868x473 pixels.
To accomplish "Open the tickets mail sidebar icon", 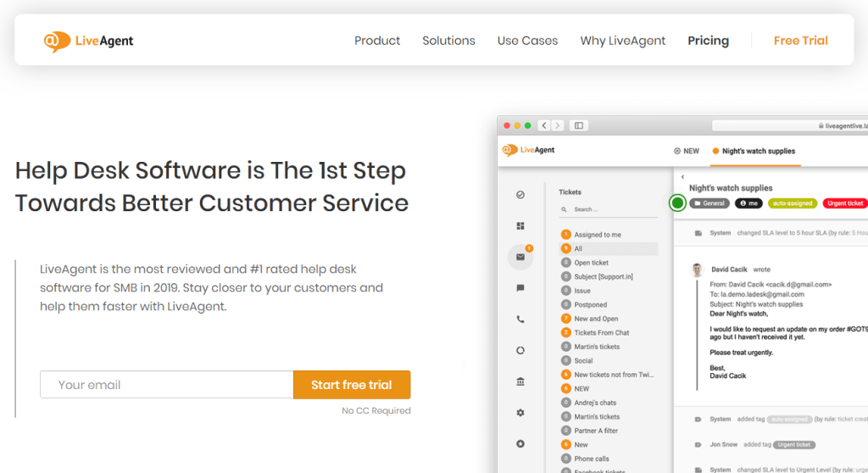I will [x=520, y=257].
